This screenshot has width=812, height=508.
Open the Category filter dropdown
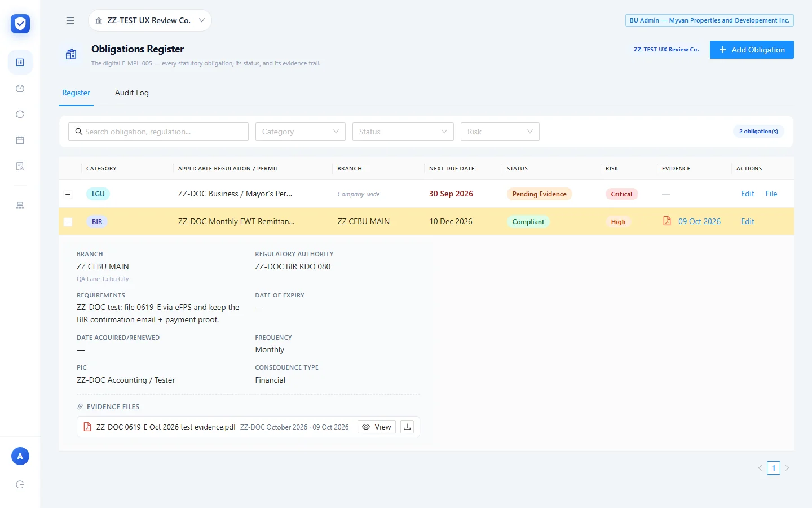point(301,132)
